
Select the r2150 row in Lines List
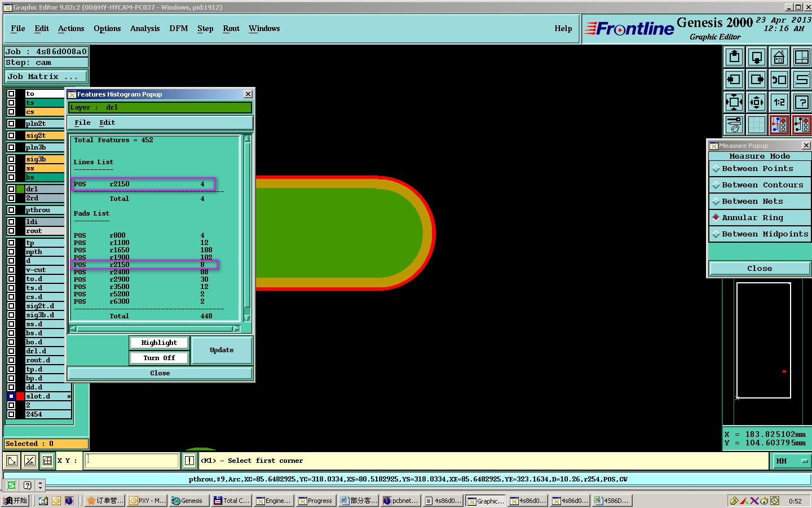(x=143, y=184)
